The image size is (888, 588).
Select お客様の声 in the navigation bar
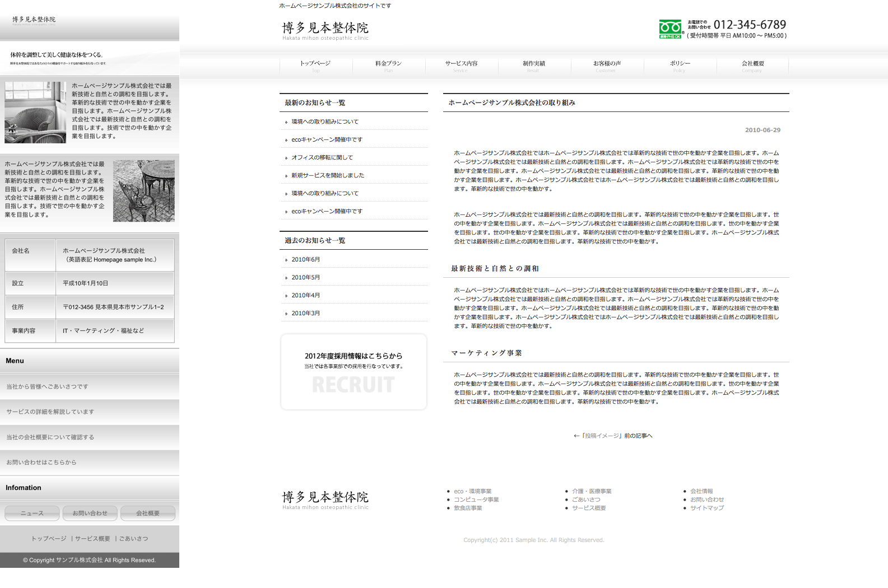(x=607, y=64)
